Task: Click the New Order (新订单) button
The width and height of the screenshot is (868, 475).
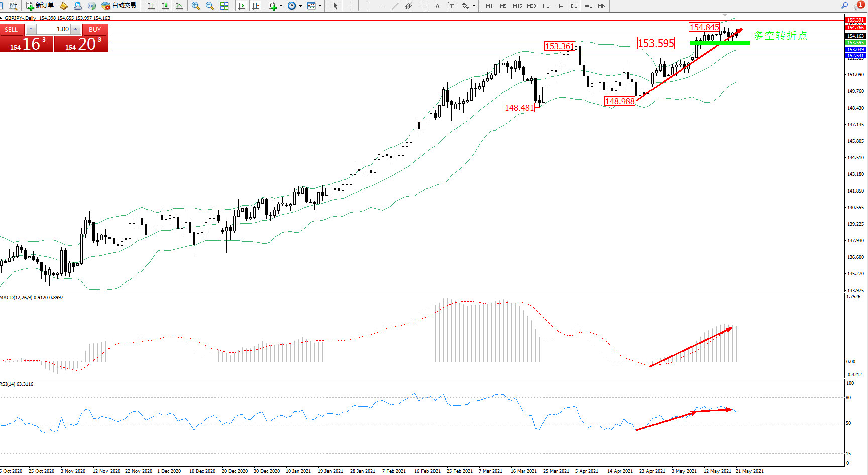Action: (40, 6)
